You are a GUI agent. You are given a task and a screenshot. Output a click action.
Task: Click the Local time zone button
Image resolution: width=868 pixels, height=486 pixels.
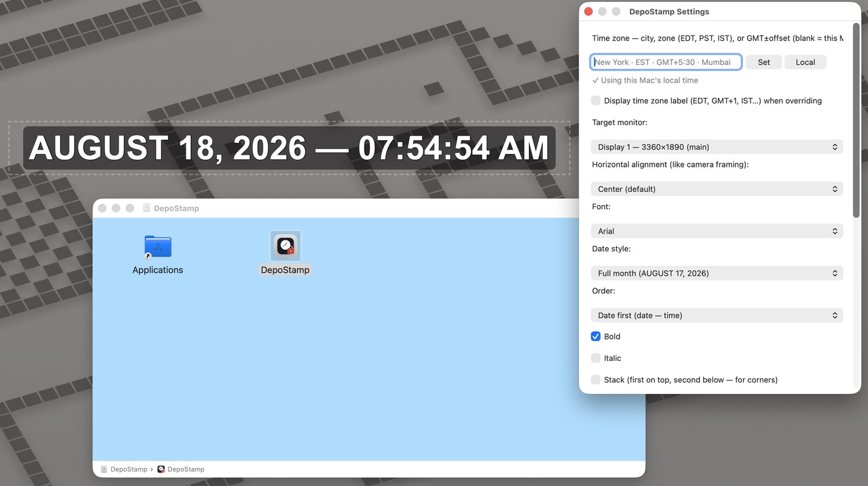coord(805,62)
